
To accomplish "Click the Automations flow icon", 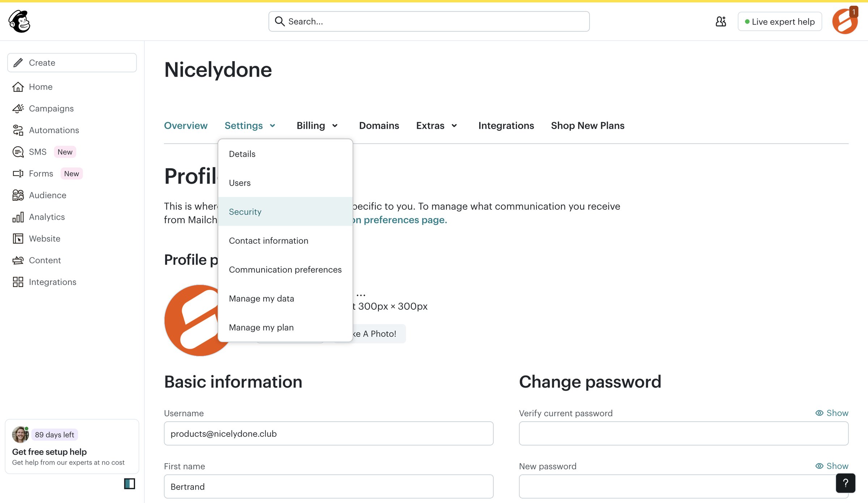I will (x=18, y=130).
